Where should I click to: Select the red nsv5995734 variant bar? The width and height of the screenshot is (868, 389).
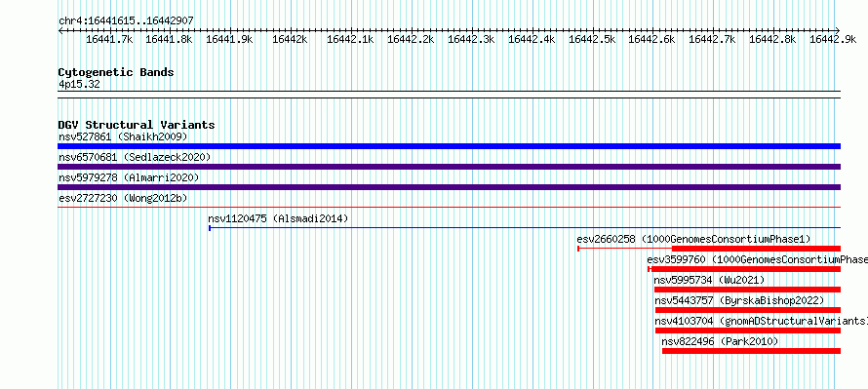(x=747, y=290)
